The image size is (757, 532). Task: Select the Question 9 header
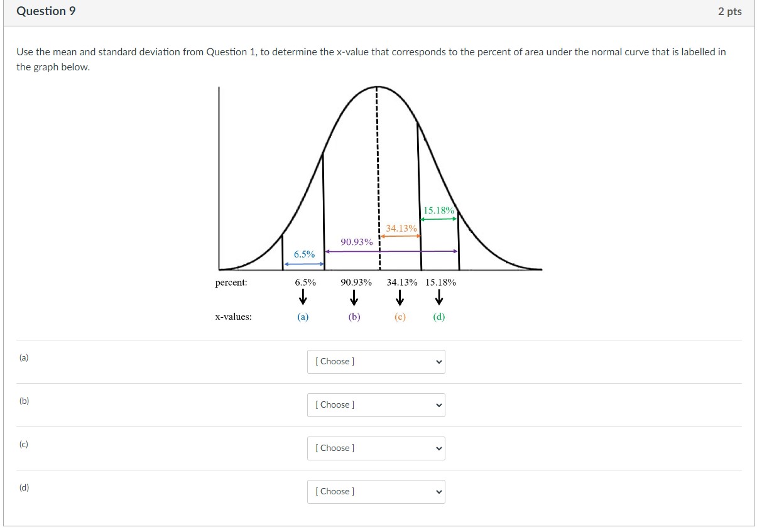coord(45,11)
